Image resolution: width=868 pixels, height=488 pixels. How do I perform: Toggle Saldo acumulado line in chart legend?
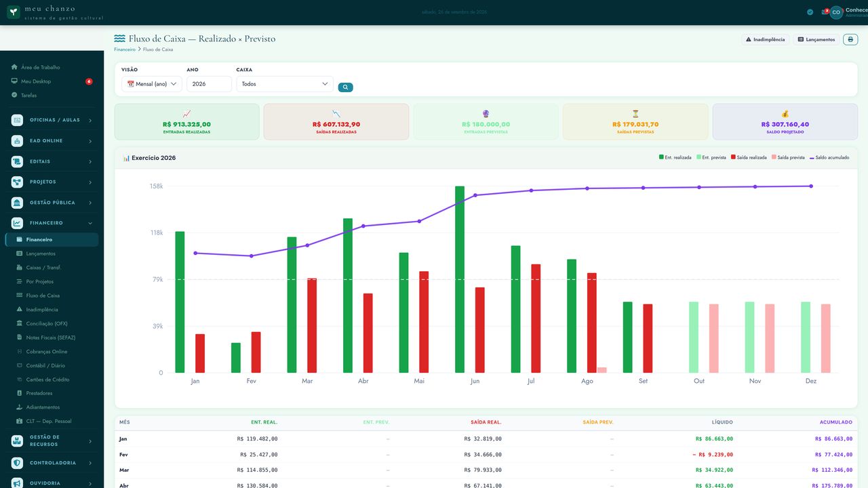[x=829, y=157]
